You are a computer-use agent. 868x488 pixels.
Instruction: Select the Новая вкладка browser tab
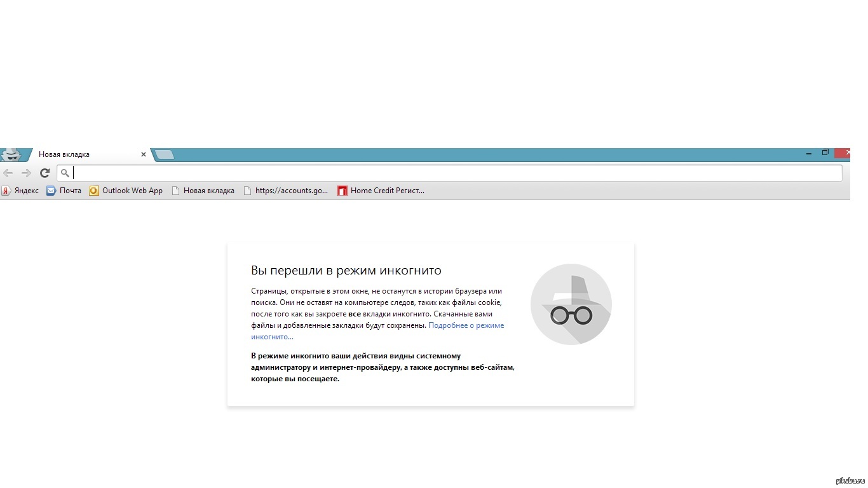coord(76,154)
